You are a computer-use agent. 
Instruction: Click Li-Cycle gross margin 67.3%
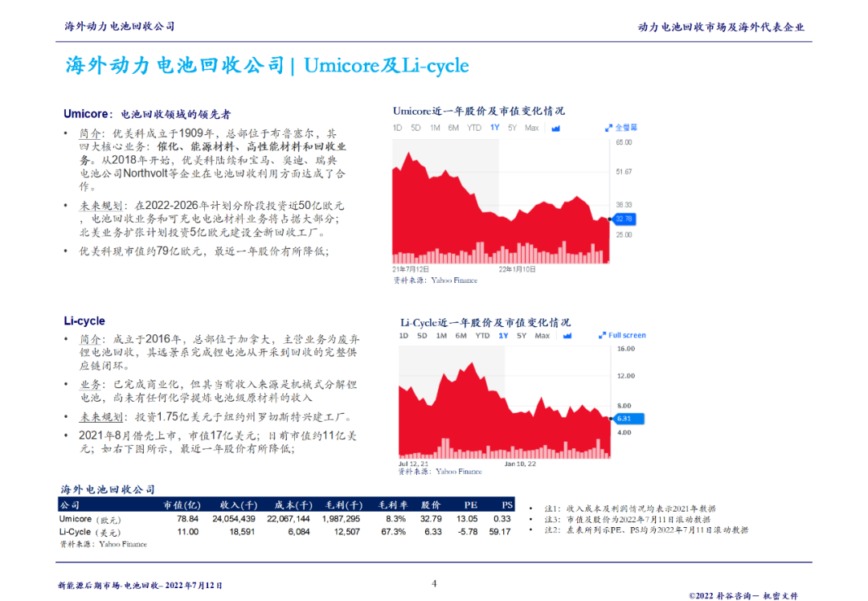[x=393, y=531]
